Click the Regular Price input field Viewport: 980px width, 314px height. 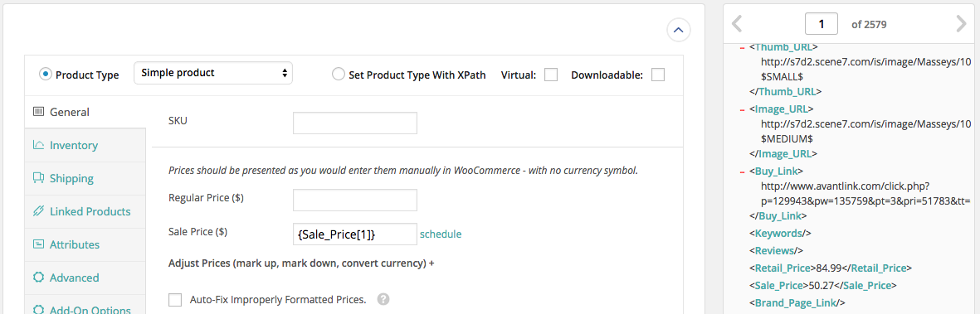[355, 200]
